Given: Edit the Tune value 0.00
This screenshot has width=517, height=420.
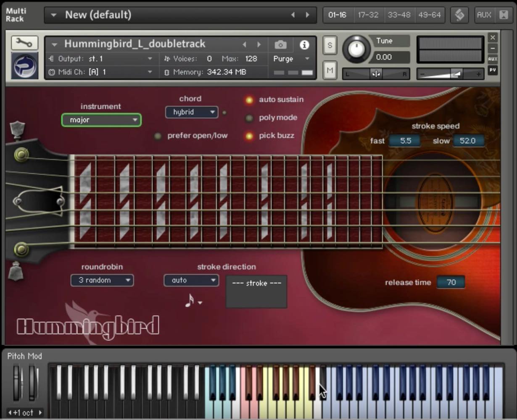Looking at the screenshot, I should 391,57.
